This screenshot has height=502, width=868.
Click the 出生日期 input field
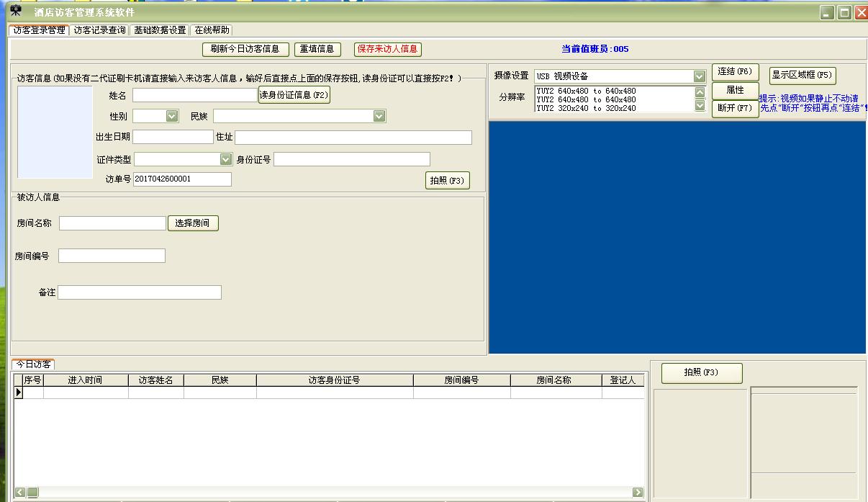(173, 137)
